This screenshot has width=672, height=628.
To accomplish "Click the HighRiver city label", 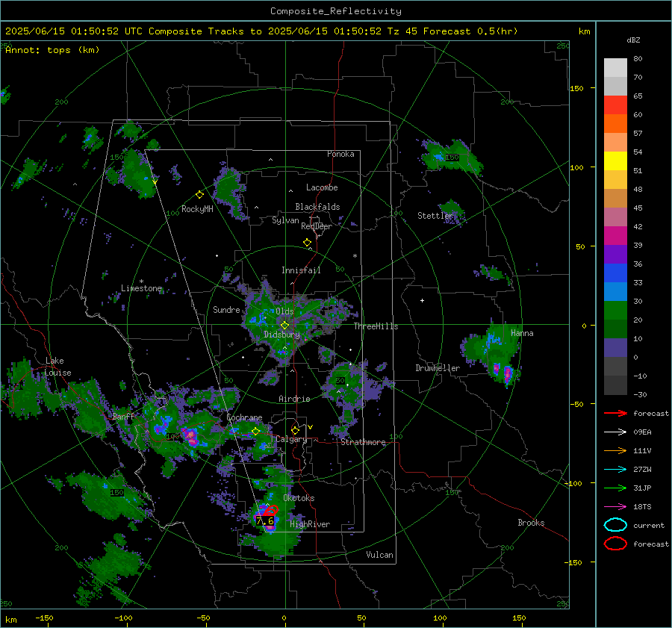I will pos(310,524).
